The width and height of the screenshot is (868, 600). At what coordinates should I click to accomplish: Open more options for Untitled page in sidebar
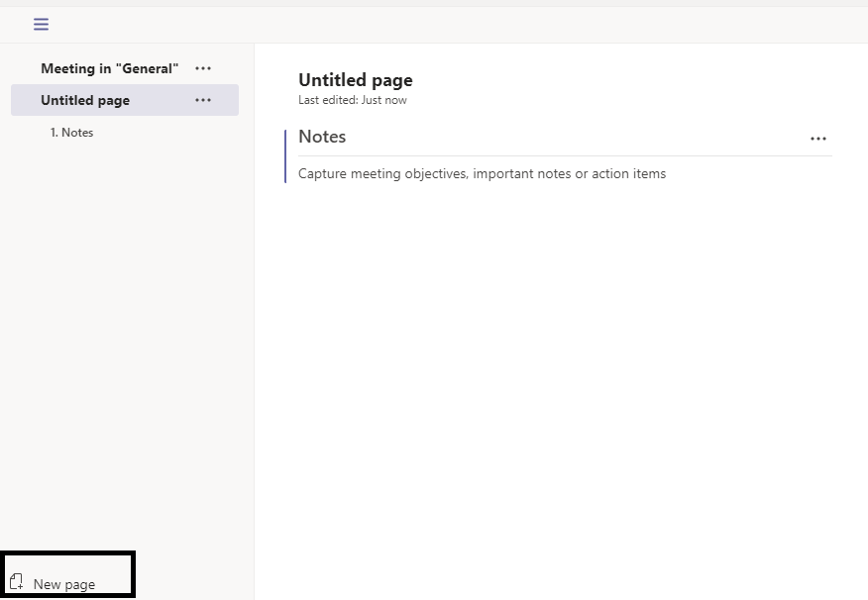coord(203,100)
